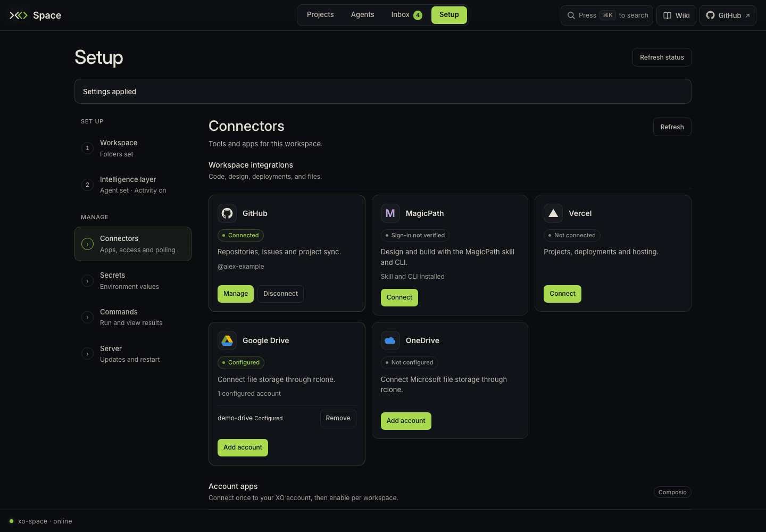
Task: Remove the demo-drive account
Action: click(338, 418)
